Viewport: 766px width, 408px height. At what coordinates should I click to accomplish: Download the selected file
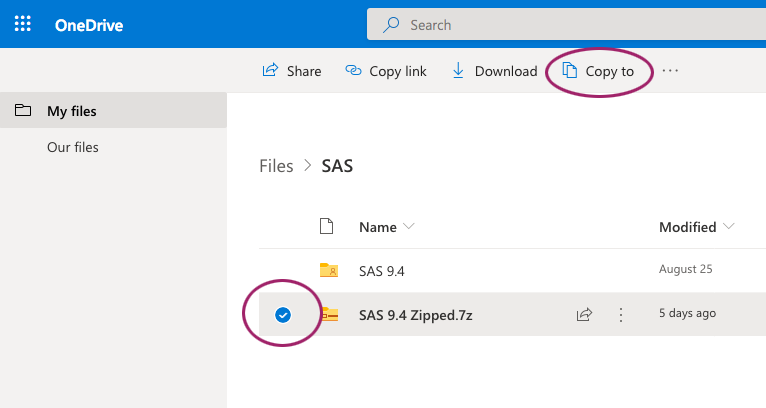click(494, 71)
